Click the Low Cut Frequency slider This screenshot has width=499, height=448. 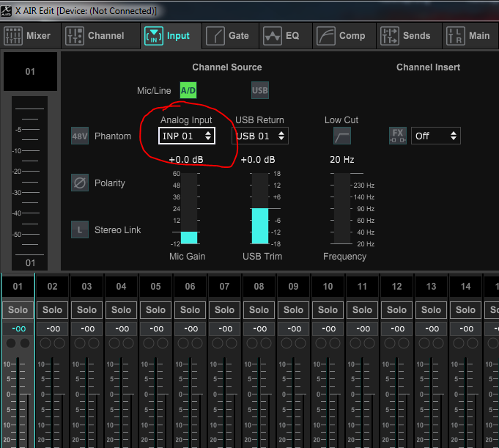click(341, 208)
